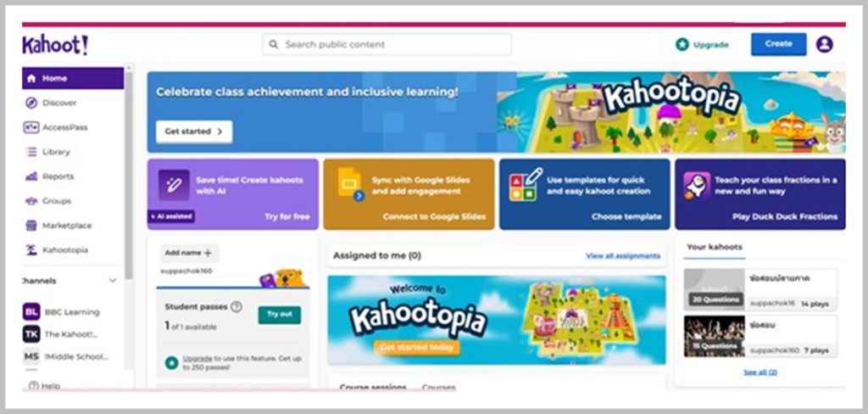Click the Student passes help question icon
Viewport: 868px width, 414px height.
[236, 306]
